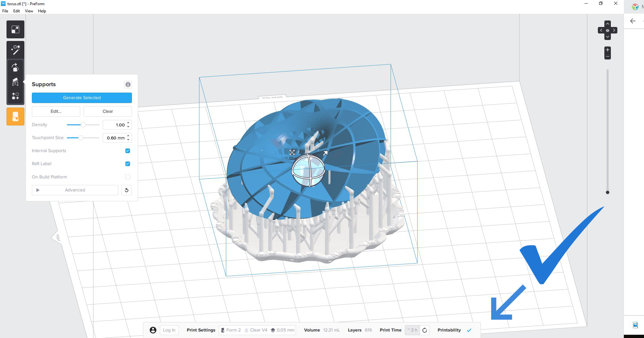Adjust the Density slider handle

83,125
